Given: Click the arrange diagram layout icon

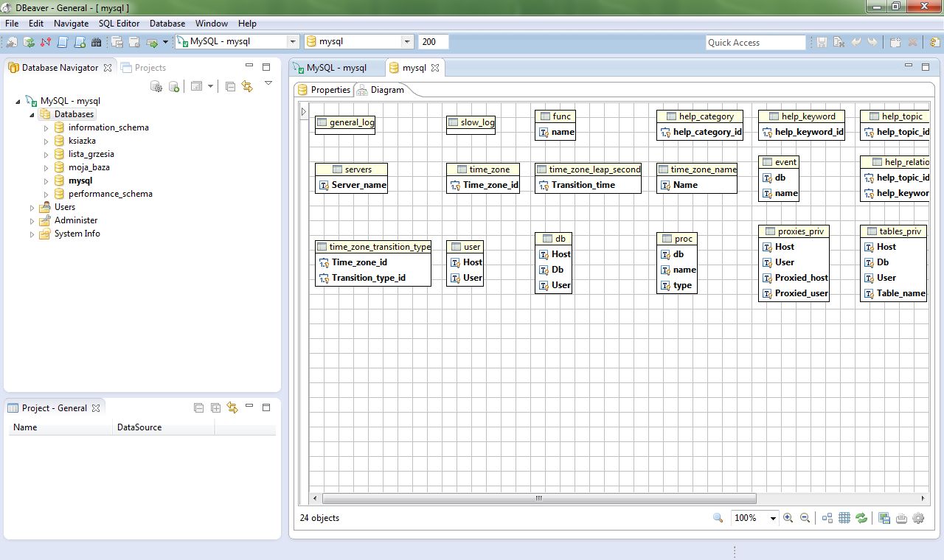Looking at the screenshot, I should tap(827, 518).
